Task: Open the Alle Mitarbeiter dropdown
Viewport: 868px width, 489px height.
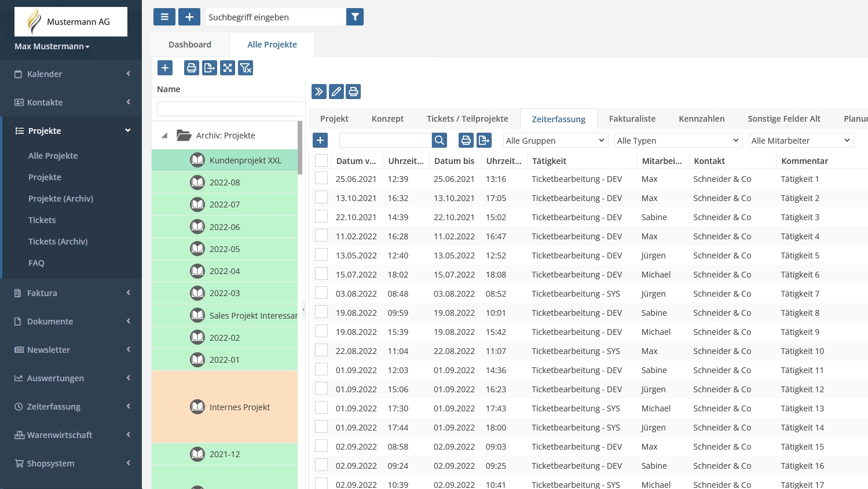Action: click(801, 140)
